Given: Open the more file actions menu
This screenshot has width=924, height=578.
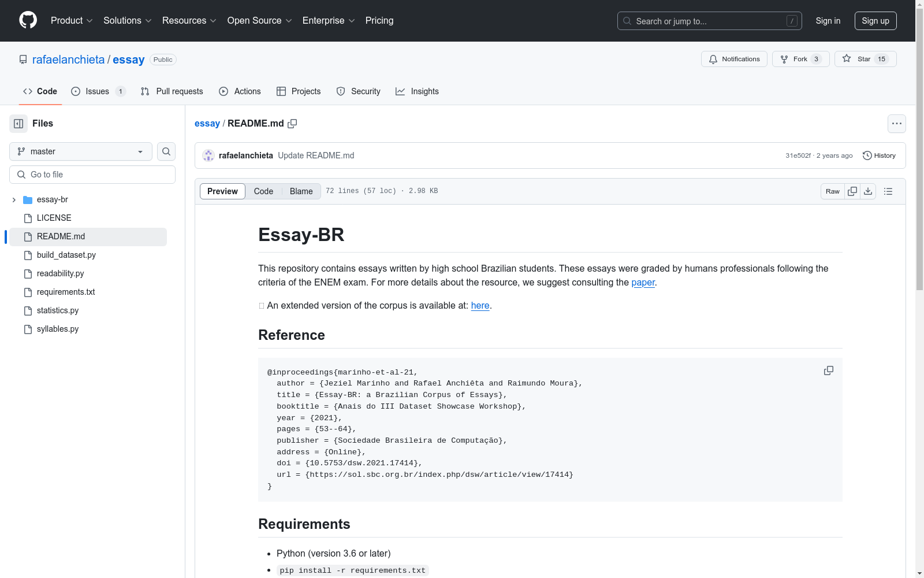Looking at the screenshot, I should coord(896,124).
